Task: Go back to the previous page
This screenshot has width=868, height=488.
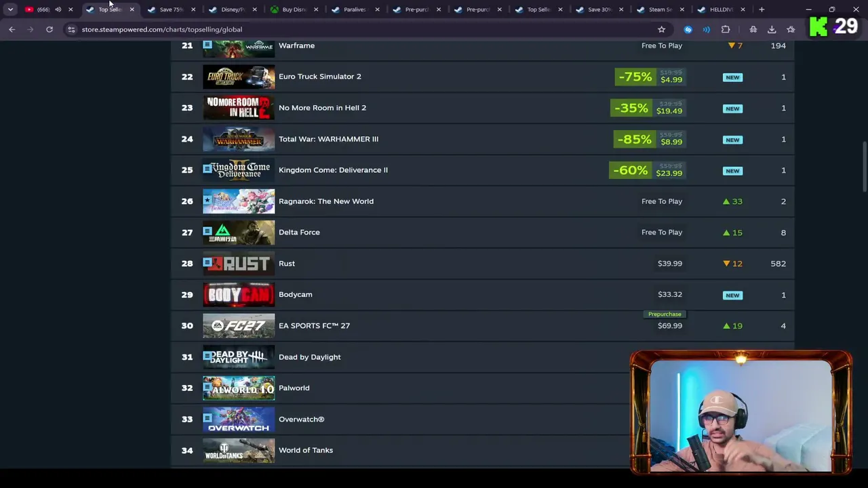Action: 12,29
